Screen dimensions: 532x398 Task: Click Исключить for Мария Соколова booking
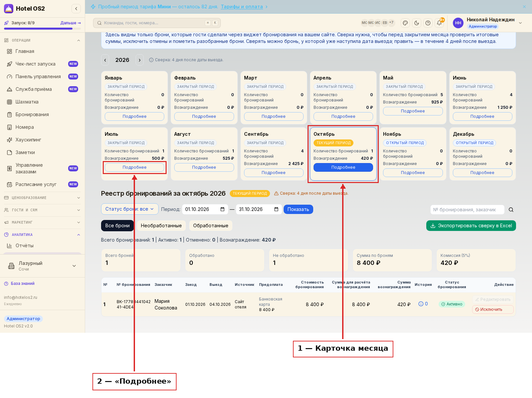pyautogui.click(x=493, y=309)
